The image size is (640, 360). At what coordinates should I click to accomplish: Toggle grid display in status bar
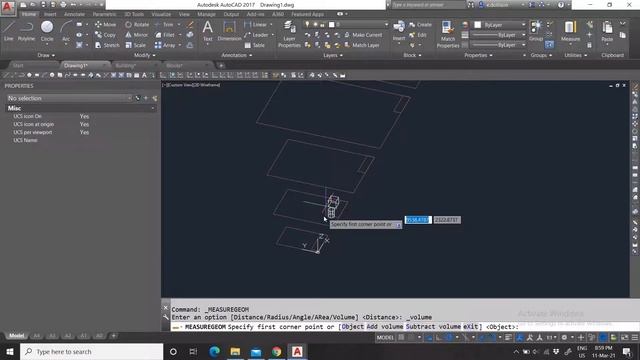pos(402,338)
